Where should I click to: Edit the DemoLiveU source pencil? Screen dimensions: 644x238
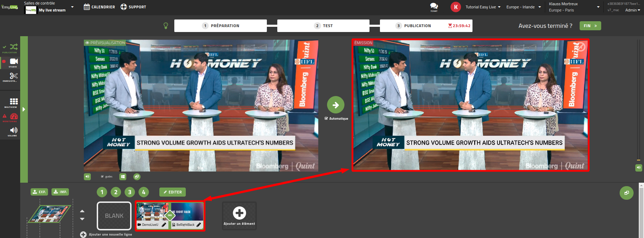point(164,225)
